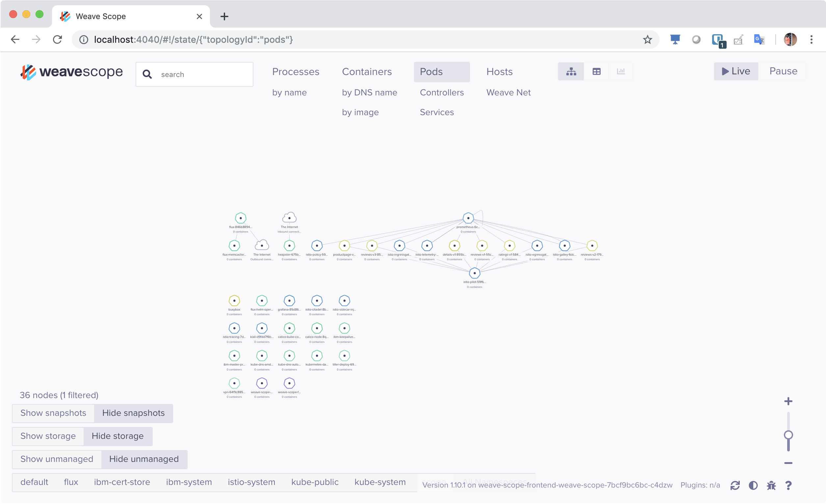Open the heapster-675b pod node
Screen dimensions: 826x504
[x=289, y=246]
